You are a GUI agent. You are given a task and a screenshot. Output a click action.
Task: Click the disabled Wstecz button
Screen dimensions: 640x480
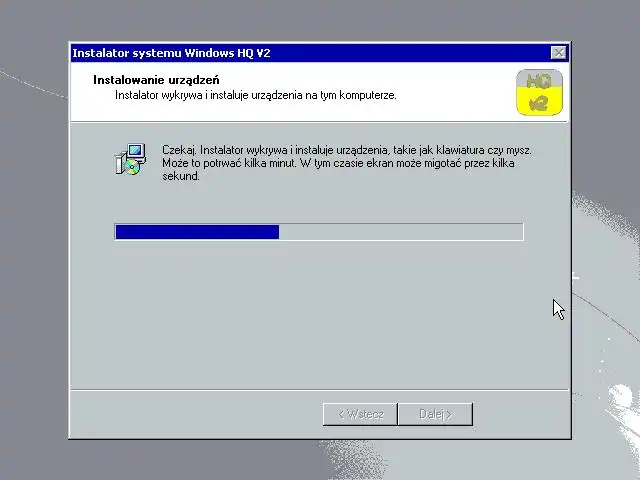360,414
